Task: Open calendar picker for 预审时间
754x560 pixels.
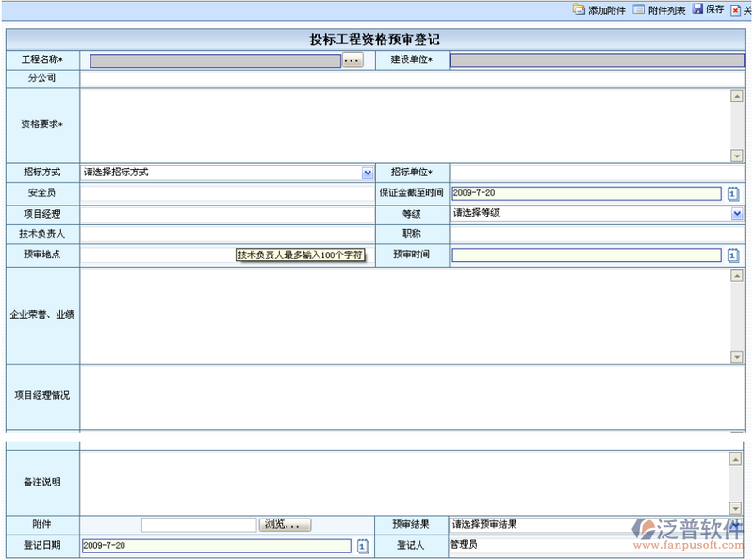Action: (733, 255)
